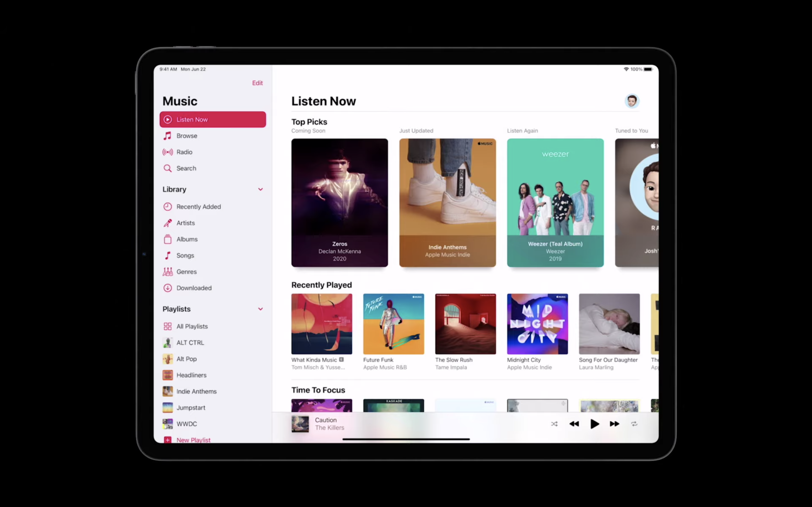Open the Midnight City playlist thumbnail
Screen dimensions: 812x507
(537, 324)
